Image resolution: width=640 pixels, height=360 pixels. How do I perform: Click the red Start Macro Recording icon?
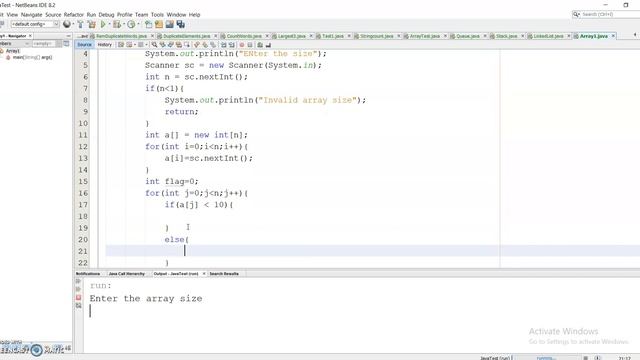[x=242, y=45]
